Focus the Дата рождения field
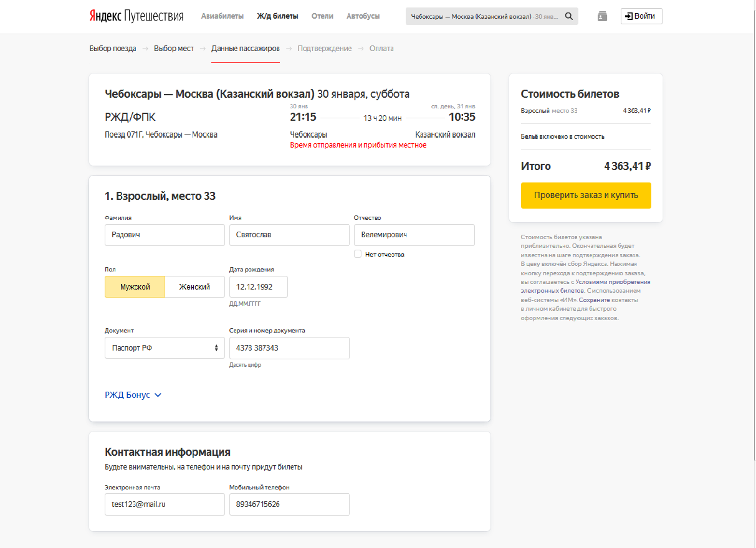The width and height of the screenshot is (756, 548). [259, 287]
